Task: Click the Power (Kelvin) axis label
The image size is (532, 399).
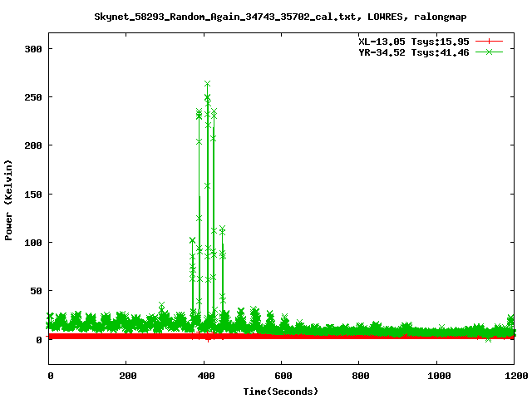Action: [8, 200]
